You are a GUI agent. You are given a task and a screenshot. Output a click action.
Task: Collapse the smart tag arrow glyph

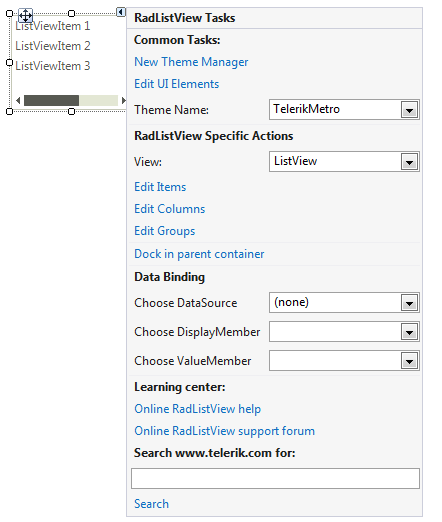(121, 12)
